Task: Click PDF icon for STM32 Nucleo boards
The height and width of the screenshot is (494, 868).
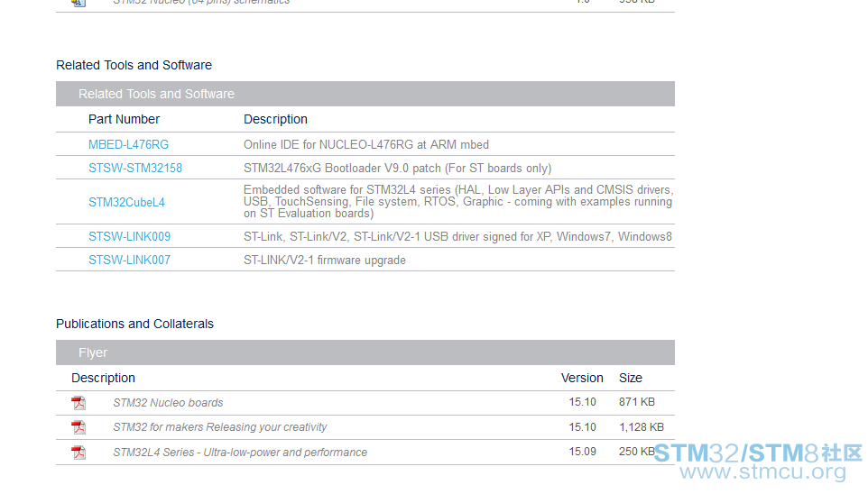Action: click(78, 403)
